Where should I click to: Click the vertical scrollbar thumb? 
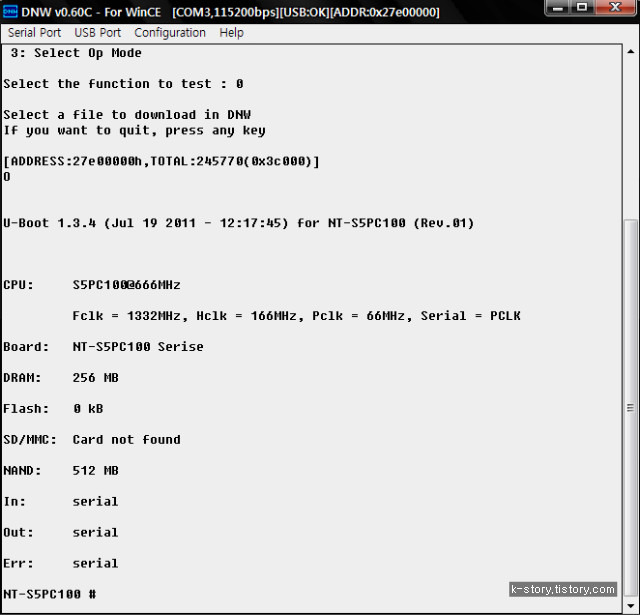click(631, 407)
